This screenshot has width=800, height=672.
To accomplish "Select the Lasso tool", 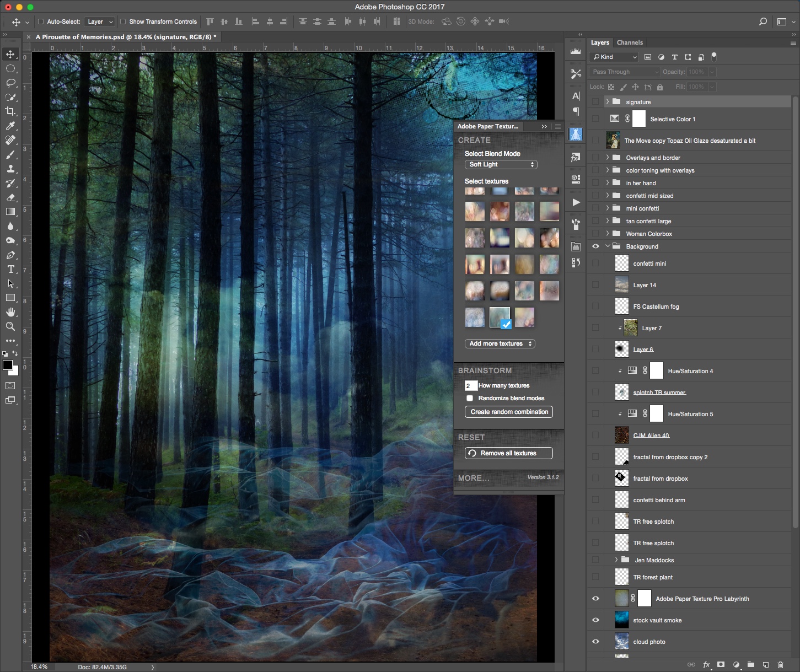I will click(x=10, y=83).
